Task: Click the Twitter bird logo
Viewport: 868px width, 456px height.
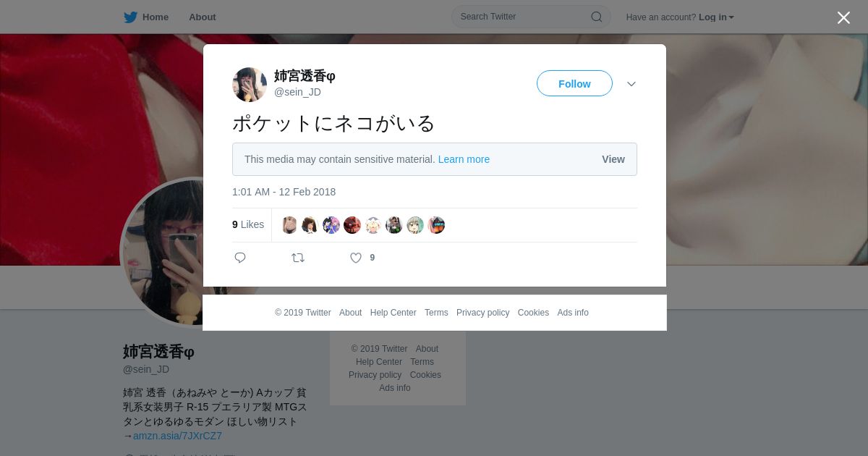Action: pos(130,17)
